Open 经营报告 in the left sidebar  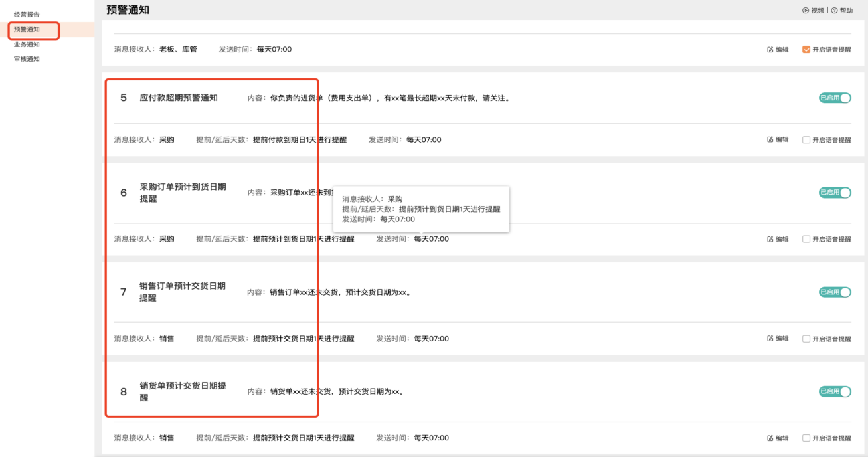(27, 15)
